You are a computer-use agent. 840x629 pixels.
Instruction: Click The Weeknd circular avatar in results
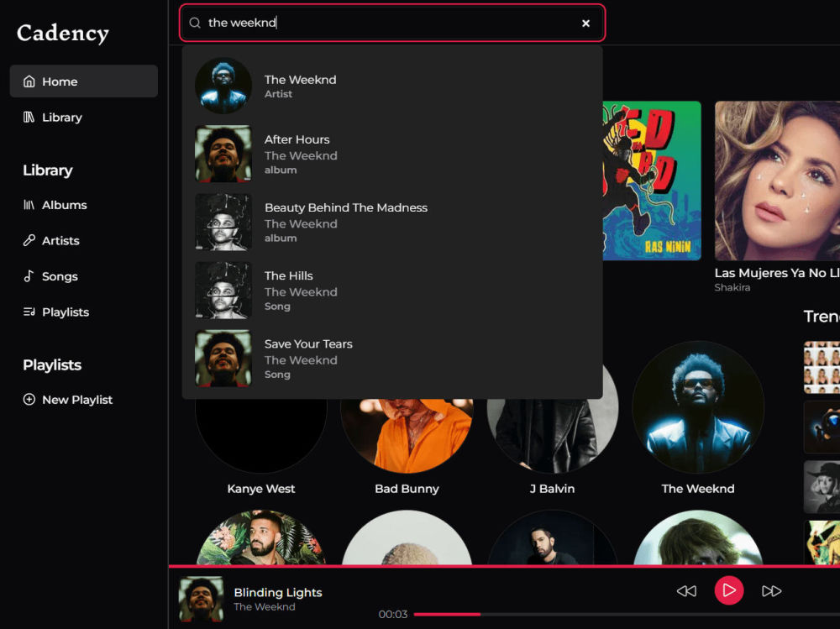click(x=223, y=86)
